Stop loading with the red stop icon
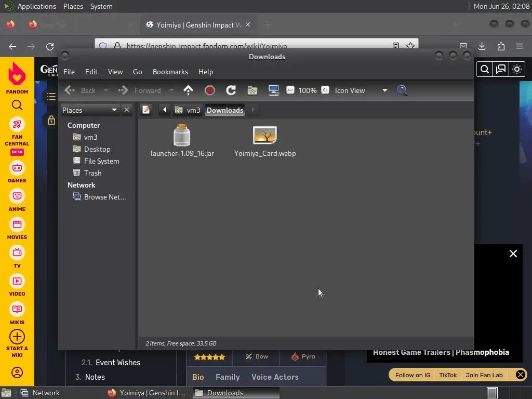This screenshot has width=532, height=399. (210, 90)
